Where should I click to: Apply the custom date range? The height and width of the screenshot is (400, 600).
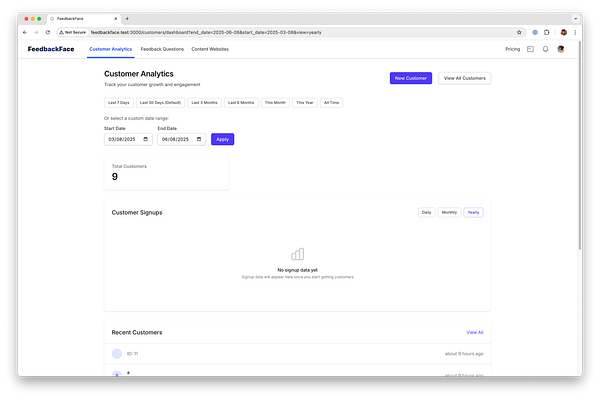pos(223,139)
